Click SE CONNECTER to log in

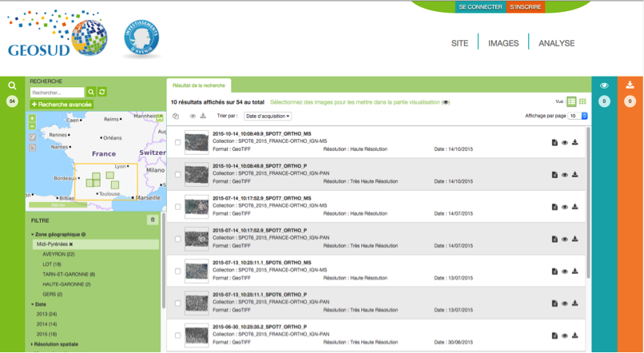coord(480,7)
